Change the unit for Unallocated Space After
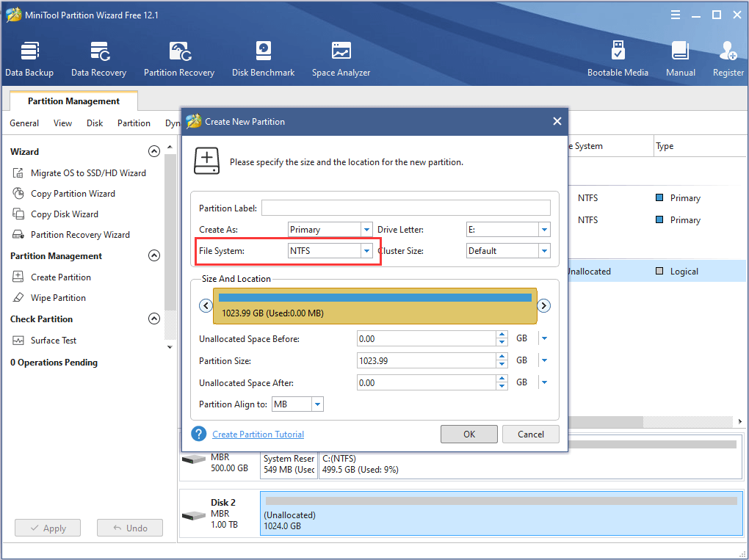This screenshot has width=749, height=560. coord(544,382)
